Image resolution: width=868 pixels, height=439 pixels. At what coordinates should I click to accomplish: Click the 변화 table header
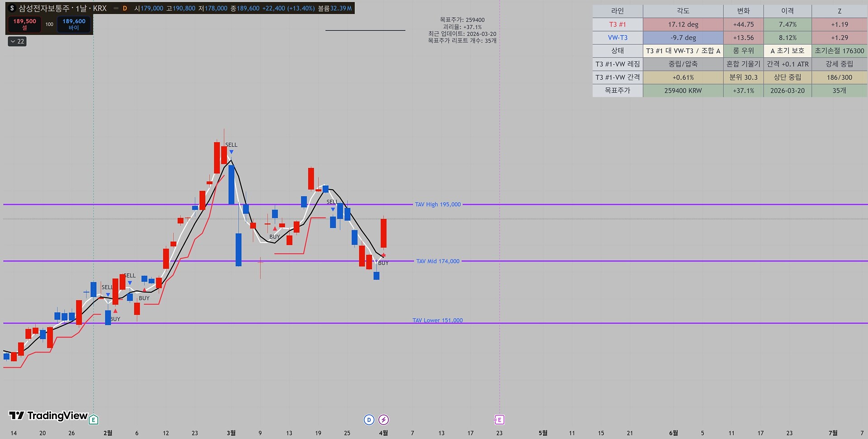(744, 11)
